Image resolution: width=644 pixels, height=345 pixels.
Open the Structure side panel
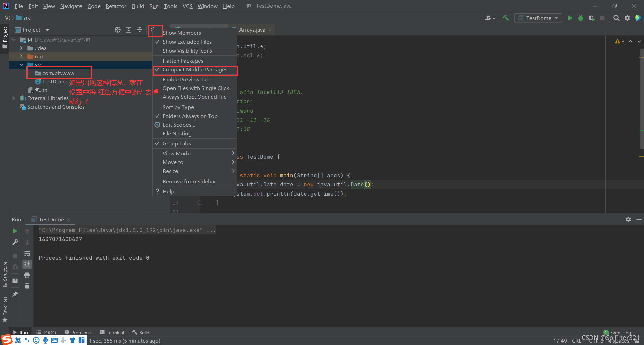point(5,274)
